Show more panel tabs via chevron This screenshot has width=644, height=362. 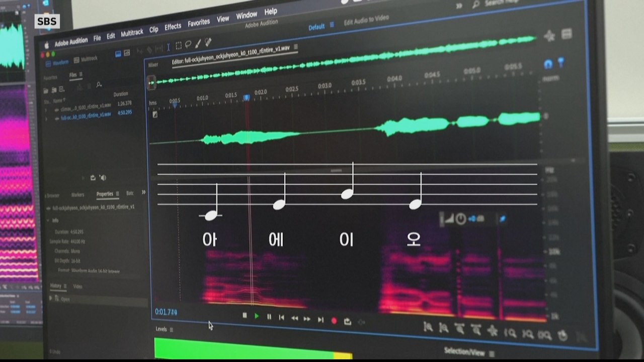tap(143, 192)
